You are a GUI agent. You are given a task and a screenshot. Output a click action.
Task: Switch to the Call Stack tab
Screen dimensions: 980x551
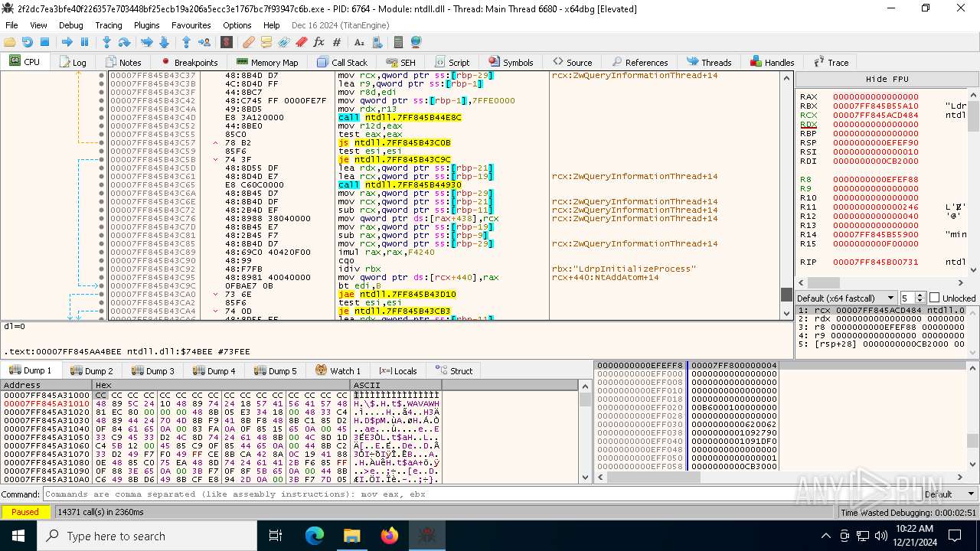pyautogui.click(x=342, y=62)
